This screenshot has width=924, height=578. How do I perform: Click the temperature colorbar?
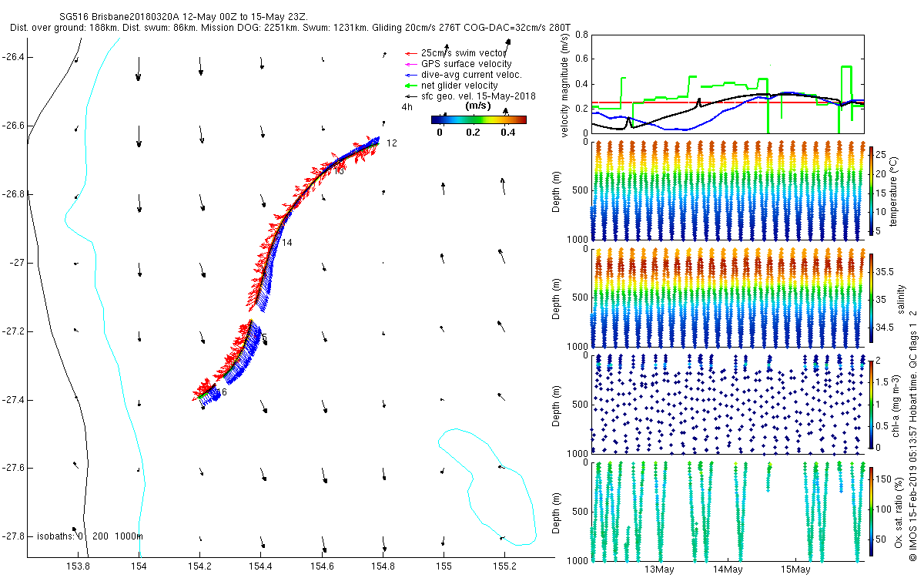pos(870,192)
